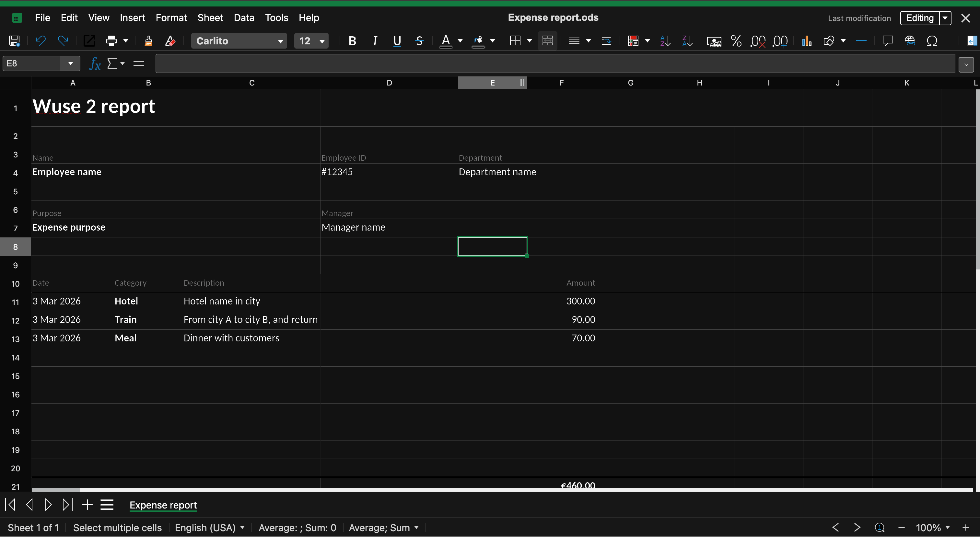Apply the current font color swatch
The width and height of the screenshot is (980, 537).
(x=446, y=41)
